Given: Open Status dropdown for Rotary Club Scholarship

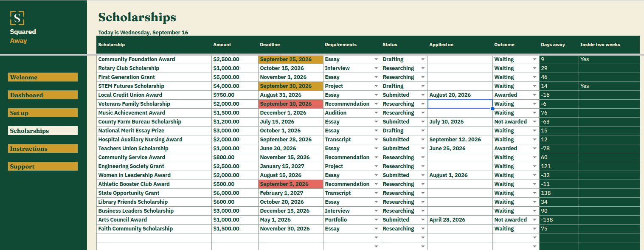Looking at the screenshot, I should click(423, 68).
